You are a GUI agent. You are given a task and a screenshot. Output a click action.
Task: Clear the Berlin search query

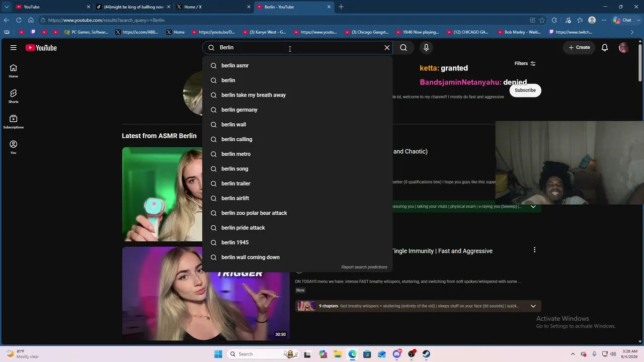tap(387, 48)
